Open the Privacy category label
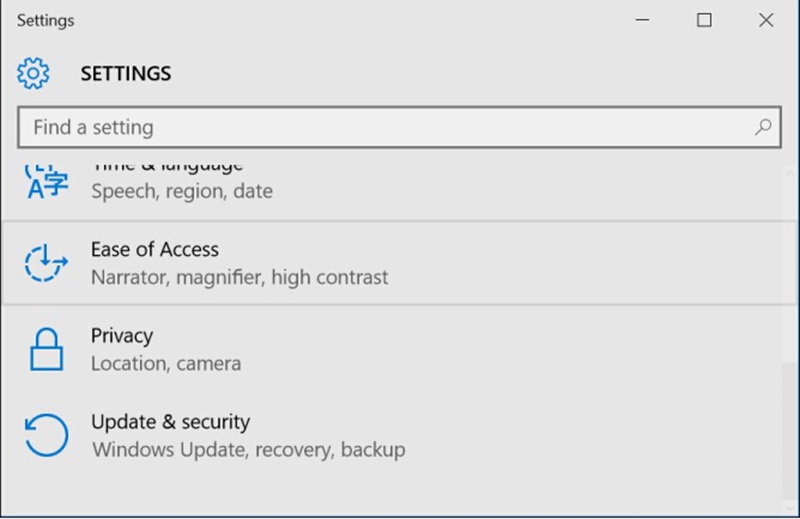Screen dimensions: 800x519 pos(122,336)
